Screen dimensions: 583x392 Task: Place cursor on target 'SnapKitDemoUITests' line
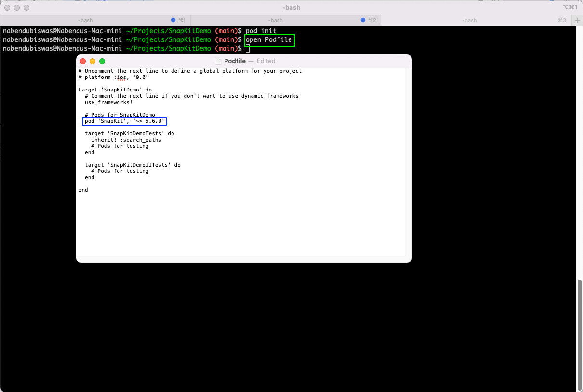(x=132, y=165)
